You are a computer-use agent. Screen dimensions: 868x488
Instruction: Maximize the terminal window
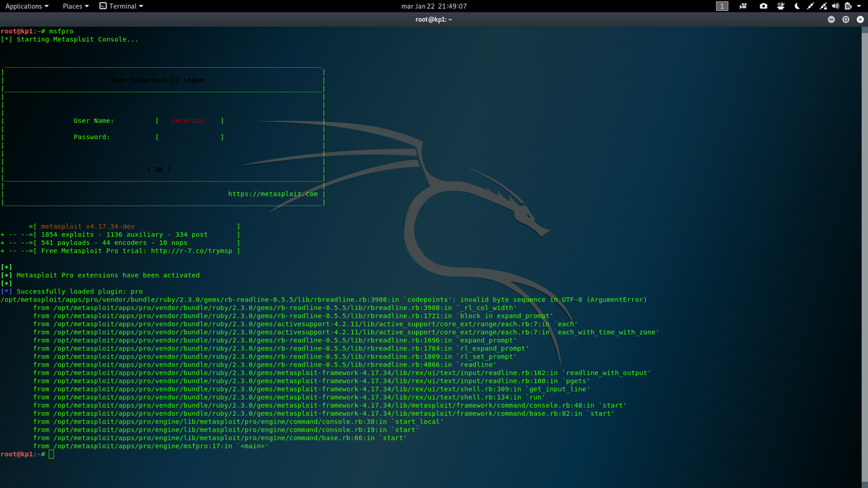[x=846, y=20]
